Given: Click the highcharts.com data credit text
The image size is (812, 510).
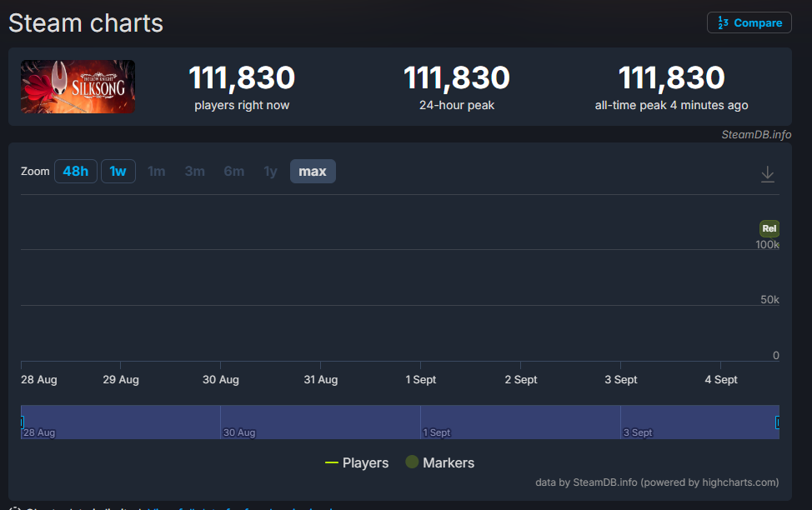Looking at the screenshot, I should tap(657, 482).
